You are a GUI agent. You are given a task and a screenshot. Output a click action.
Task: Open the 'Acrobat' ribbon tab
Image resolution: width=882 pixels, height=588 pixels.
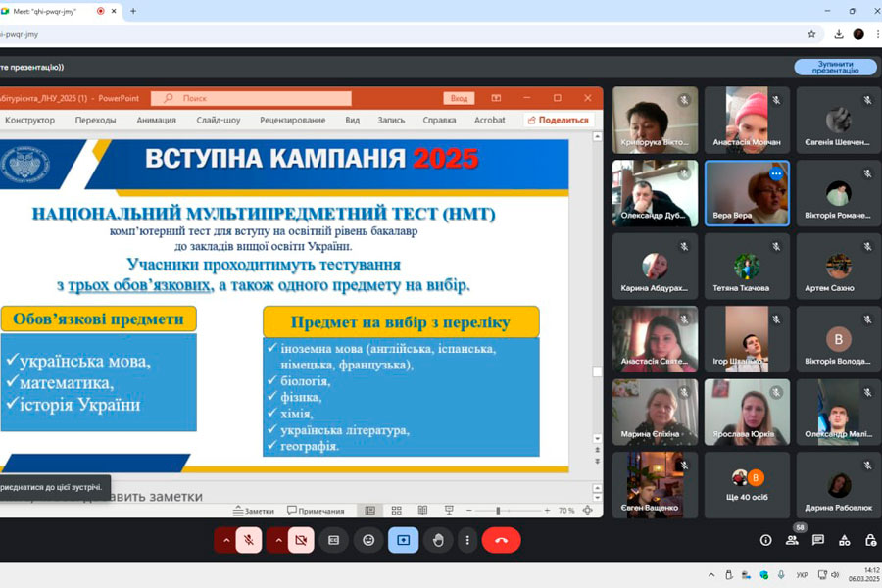click(x=489, y=120)
